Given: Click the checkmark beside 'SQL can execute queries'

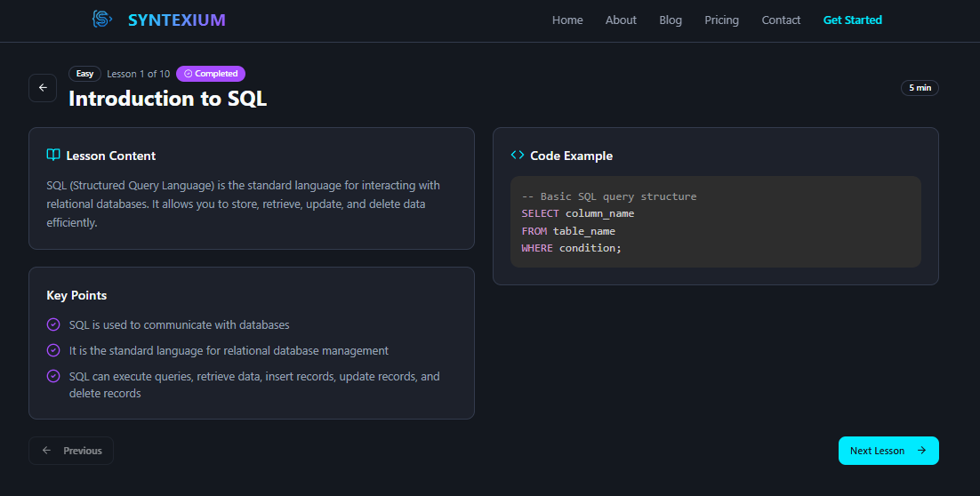Looking at the screenshot, I should coord(53,376).
